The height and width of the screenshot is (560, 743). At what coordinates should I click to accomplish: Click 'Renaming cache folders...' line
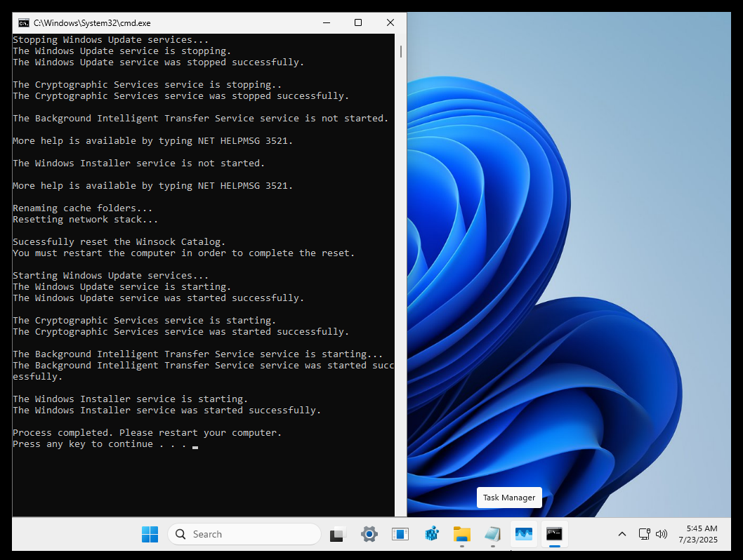tap(82, 208)
